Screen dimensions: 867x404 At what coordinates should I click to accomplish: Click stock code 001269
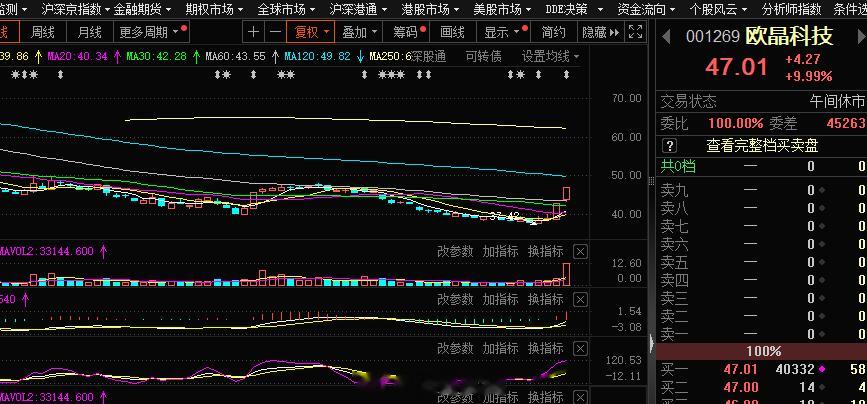pyautogui.click(x=713, y=37)
